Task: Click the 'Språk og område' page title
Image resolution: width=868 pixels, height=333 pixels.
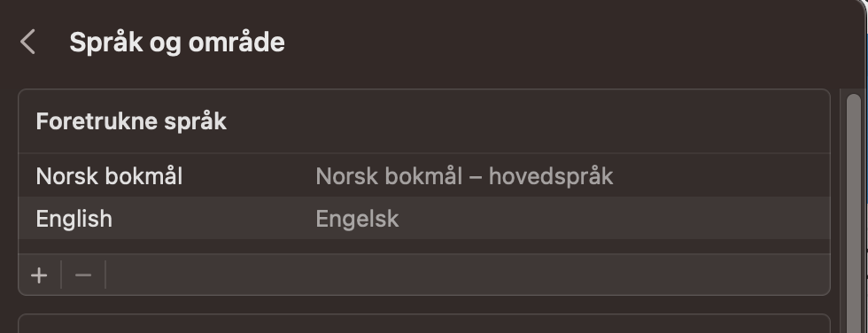Action: pos(177,43)
